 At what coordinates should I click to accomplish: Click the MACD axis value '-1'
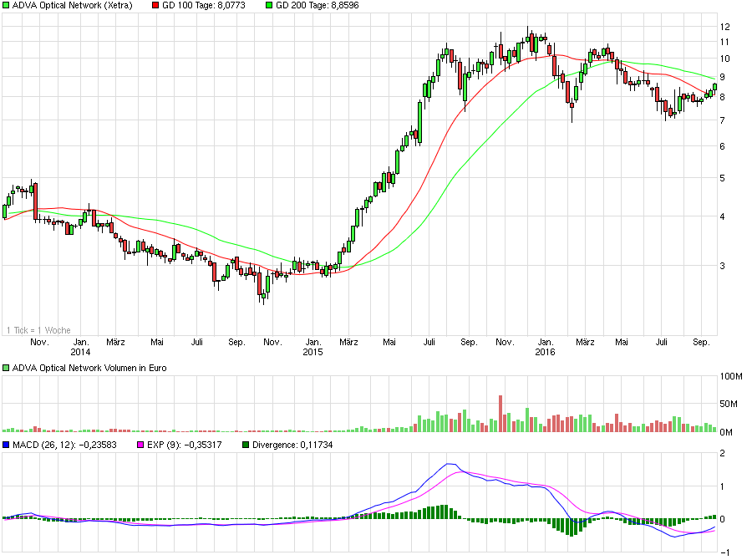[x=725, y=552]
